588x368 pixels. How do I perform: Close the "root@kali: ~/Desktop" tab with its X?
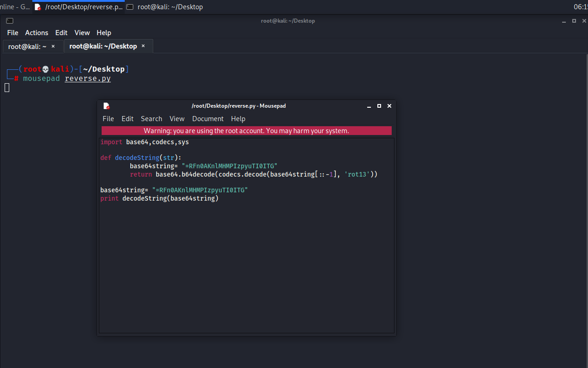click(x=143, y=46)
